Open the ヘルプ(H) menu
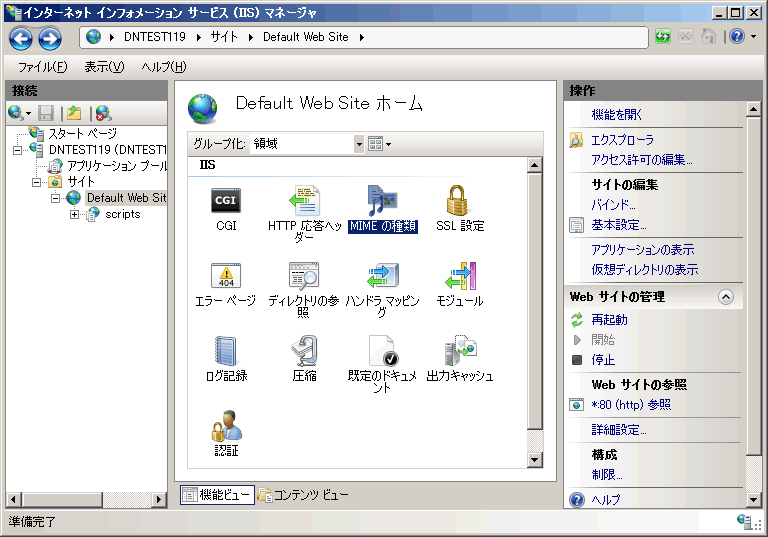 164,67
